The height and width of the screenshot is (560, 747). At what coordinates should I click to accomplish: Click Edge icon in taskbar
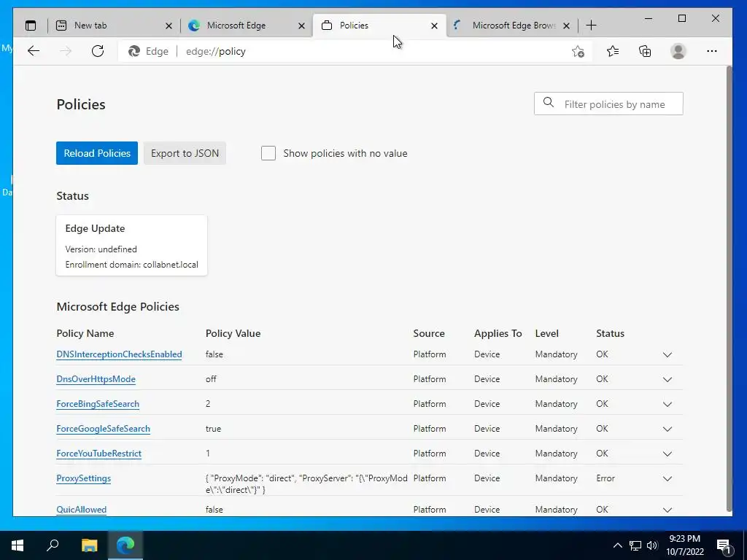[x=125, y=545]
